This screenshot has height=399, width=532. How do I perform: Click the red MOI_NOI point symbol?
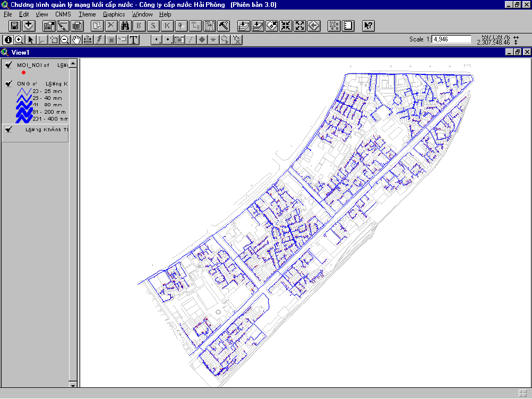coord(24,73)
